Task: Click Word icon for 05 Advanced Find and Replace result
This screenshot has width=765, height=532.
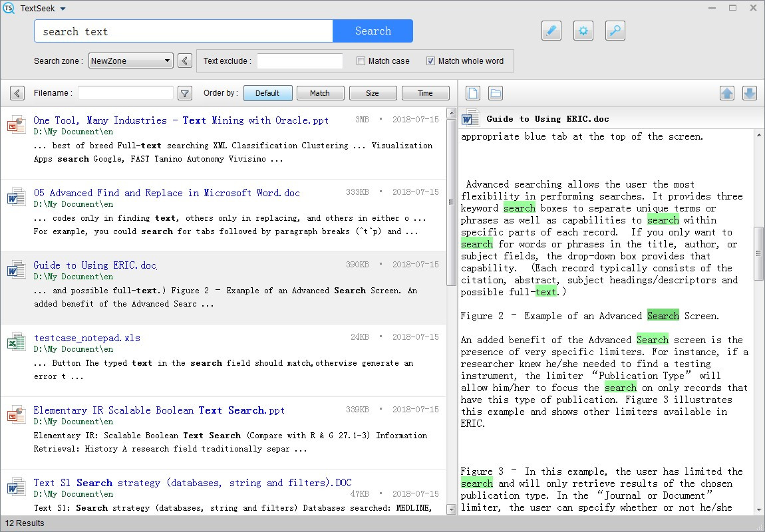Action: click(16, 197)
